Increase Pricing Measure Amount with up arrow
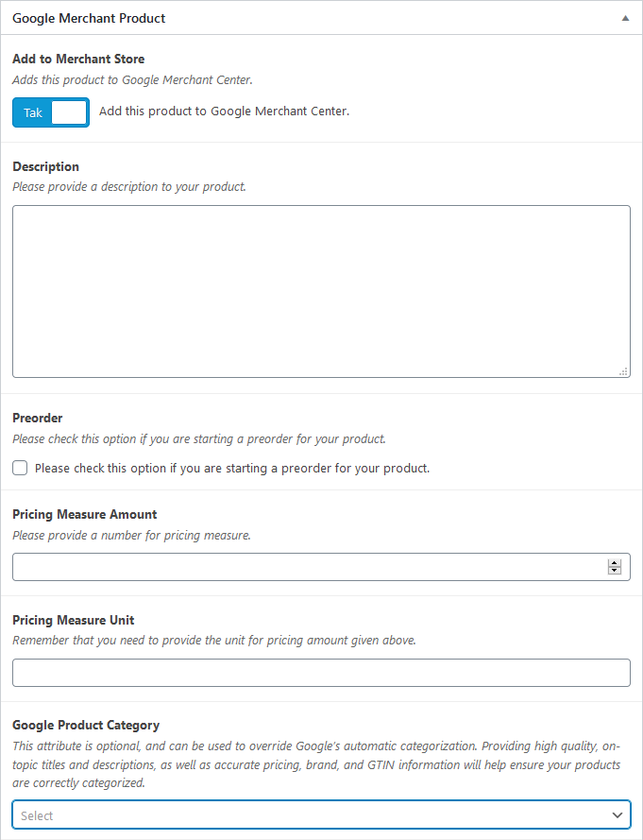The width and height of the screenshot is (643, 840). coord(615,563)
